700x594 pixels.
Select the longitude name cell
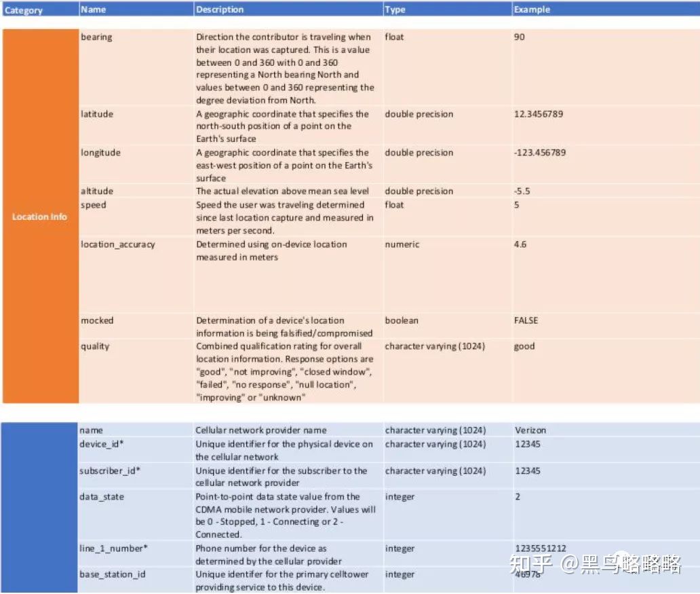click(100, 153)
